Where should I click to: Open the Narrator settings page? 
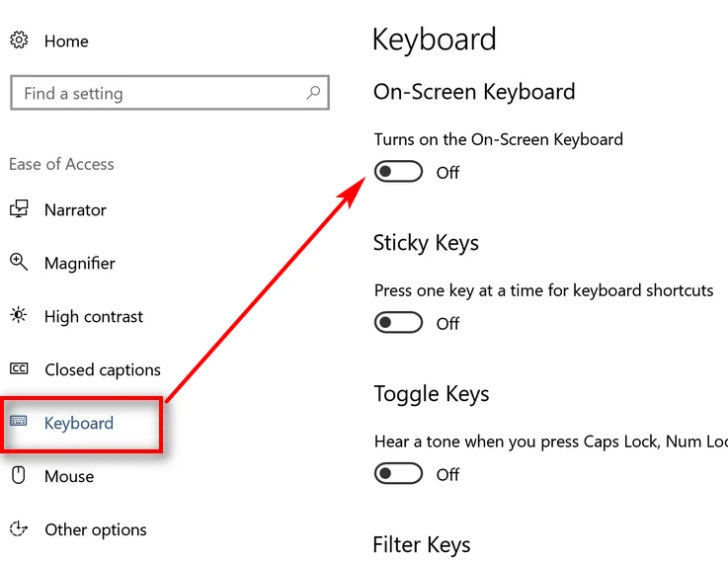click(75, 209)
